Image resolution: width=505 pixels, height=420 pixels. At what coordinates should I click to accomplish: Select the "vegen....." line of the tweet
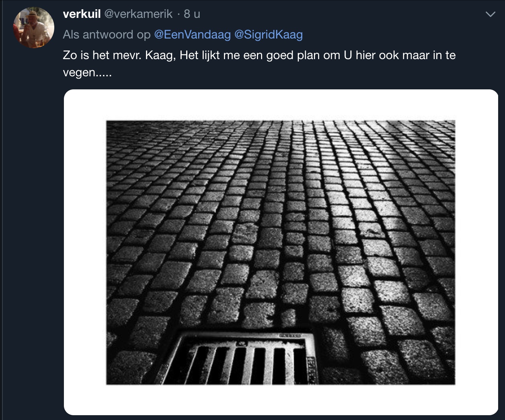[x=87, y=73]
